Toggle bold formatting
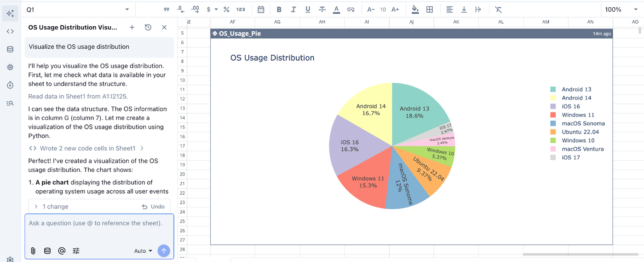 click(279, 9)
